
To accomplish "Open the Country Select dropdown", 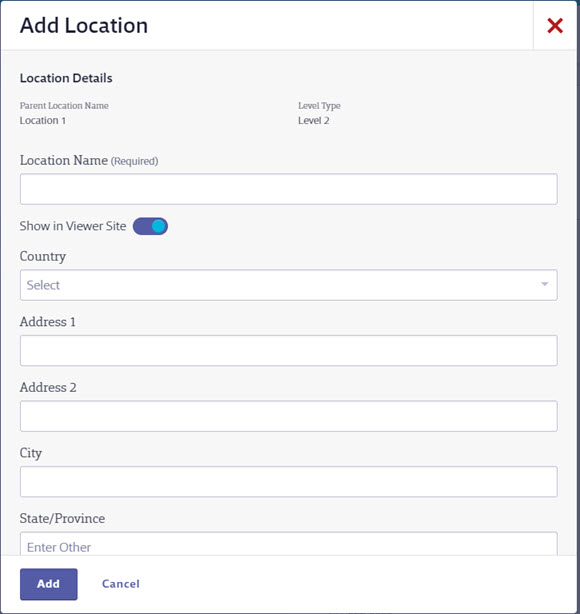I will pos(289,285).
